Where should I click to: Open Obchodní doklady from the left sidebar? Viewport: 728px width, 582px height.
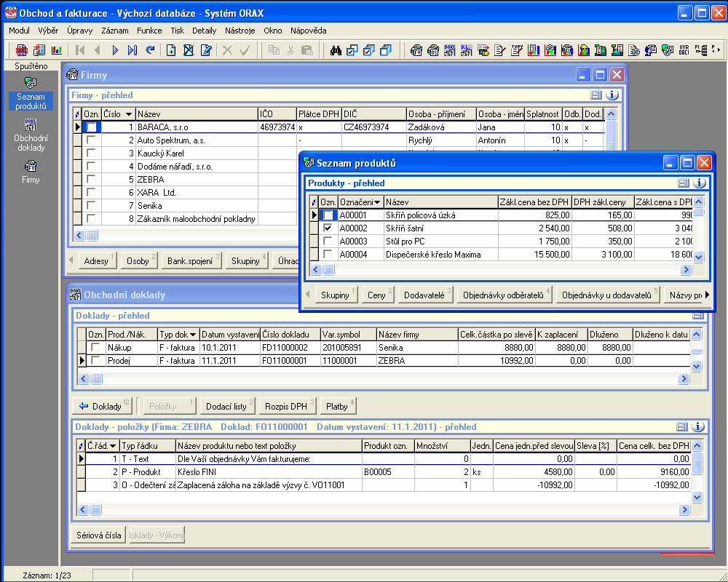point(31,135)
